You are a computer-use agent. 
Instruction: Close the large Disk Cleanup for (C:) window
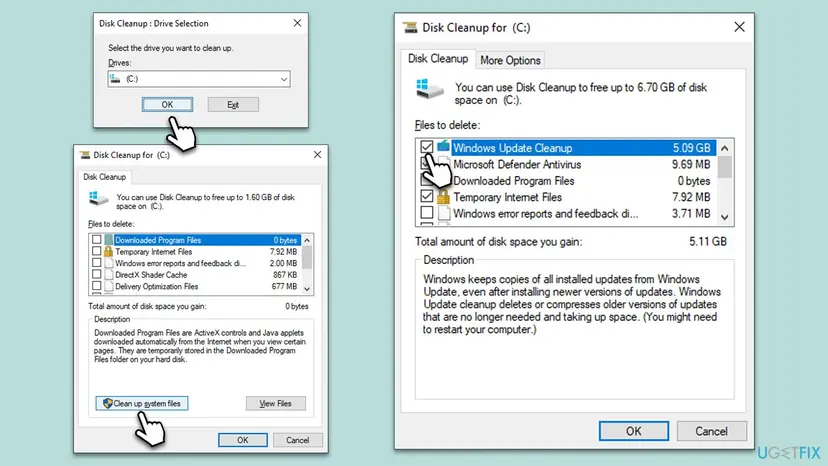(739, 27)
